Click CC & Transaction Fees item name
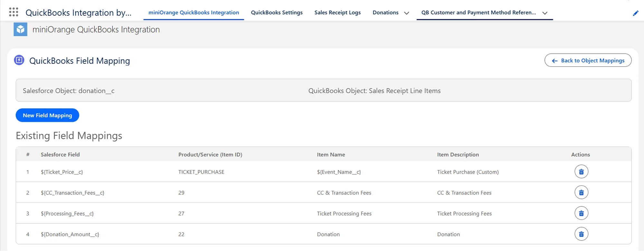 (x=344, y=193)
